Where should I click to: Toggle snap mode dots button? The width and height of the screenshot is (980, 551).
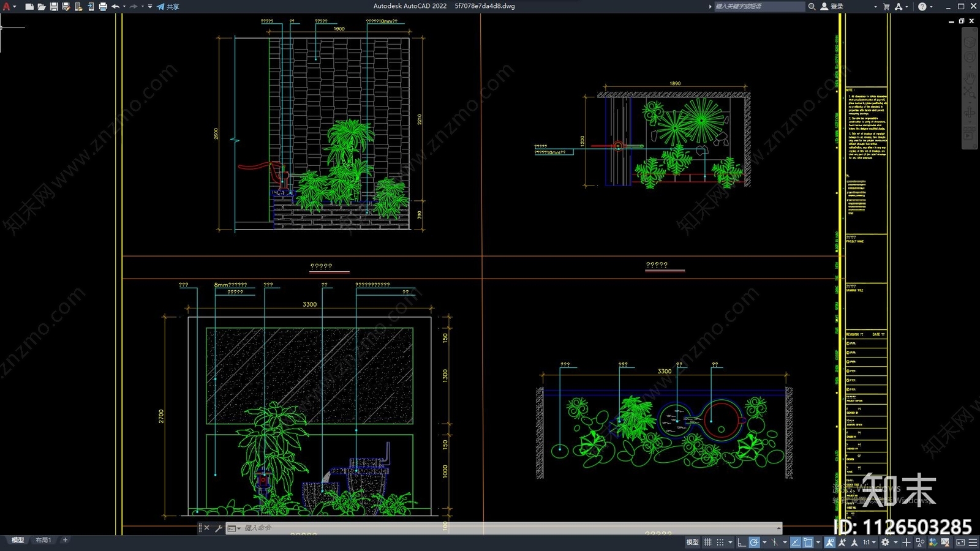[720, 542]
